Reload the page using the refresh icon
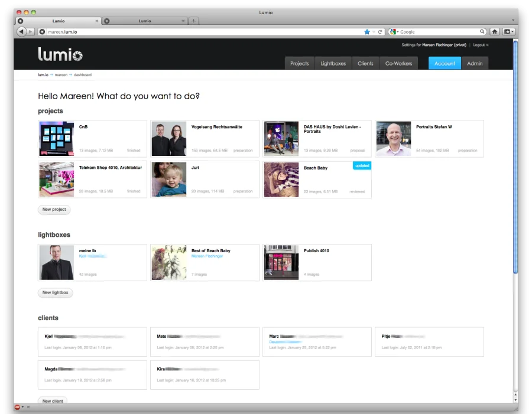The image size is (532, 414). point(380,32)
